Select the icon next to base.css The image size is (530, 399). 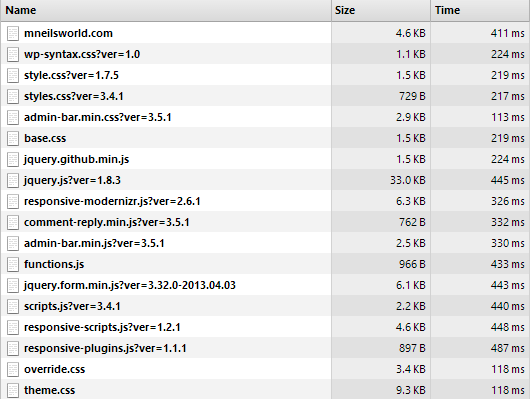point(13,138)
